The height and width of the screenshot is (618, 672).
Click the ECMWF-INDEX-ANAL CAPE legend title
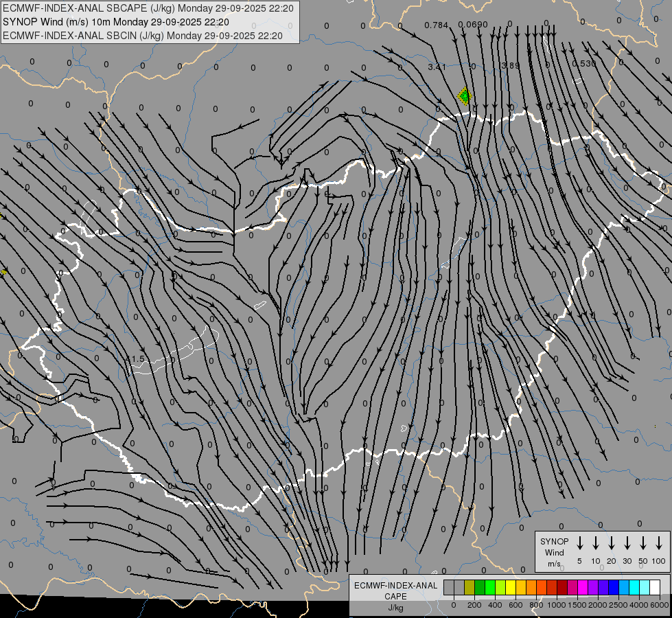[395, 591]
